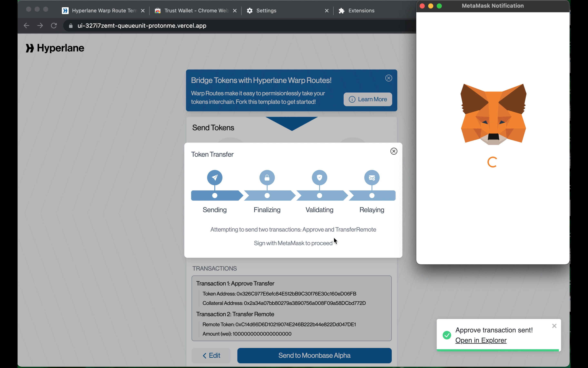Viewport: 588px width, 368px height.
Task: Click the MetaMask loading spinner
Action: coord(492,162)
